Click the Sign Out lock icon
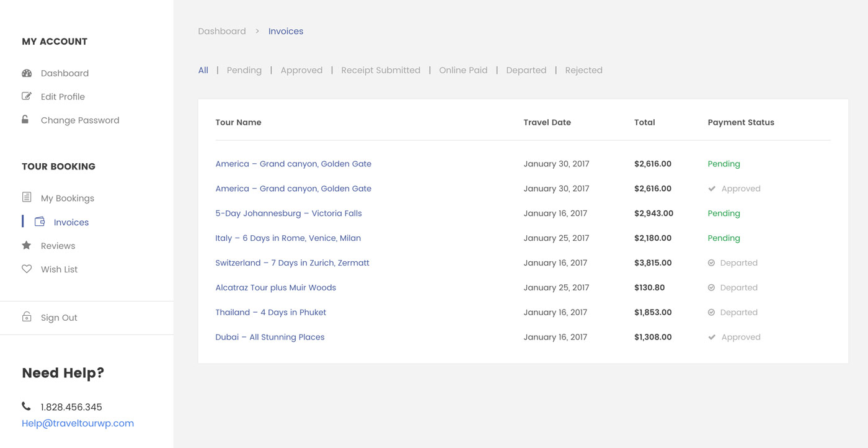The image size is (868, 448). [x=27, y=317]
